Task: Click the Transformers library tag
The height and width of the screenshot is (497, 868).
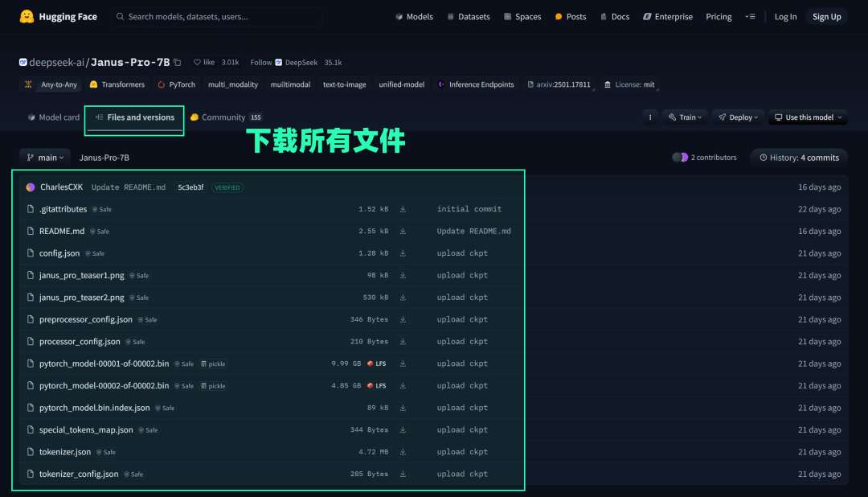Action: point(117,84)
